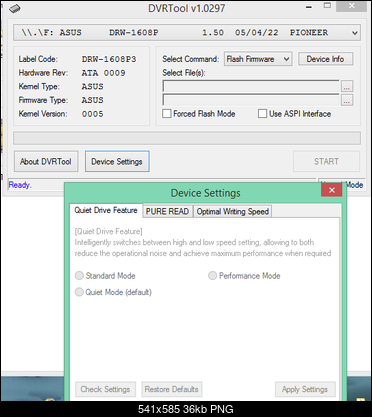Click into the second Select File(s) field
This screenshot has height=417, width=372.
point(251,100)
